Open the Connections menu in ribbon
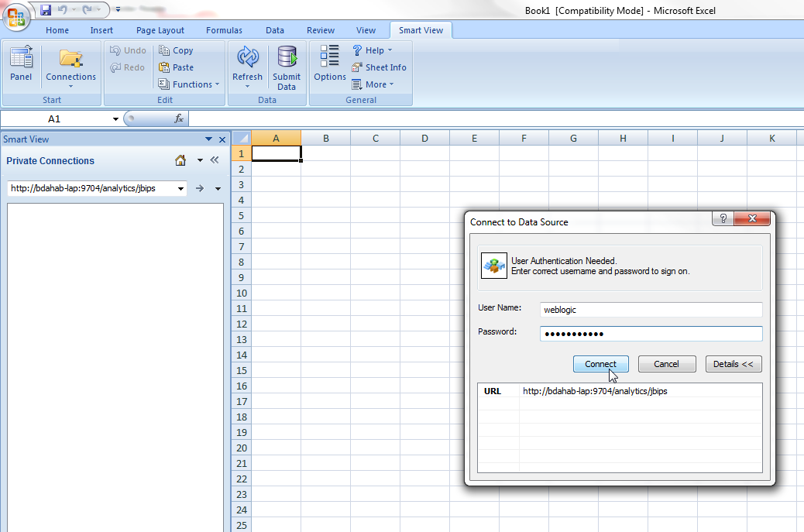This screenshot has width=804, height=532. tap(70, 67)
